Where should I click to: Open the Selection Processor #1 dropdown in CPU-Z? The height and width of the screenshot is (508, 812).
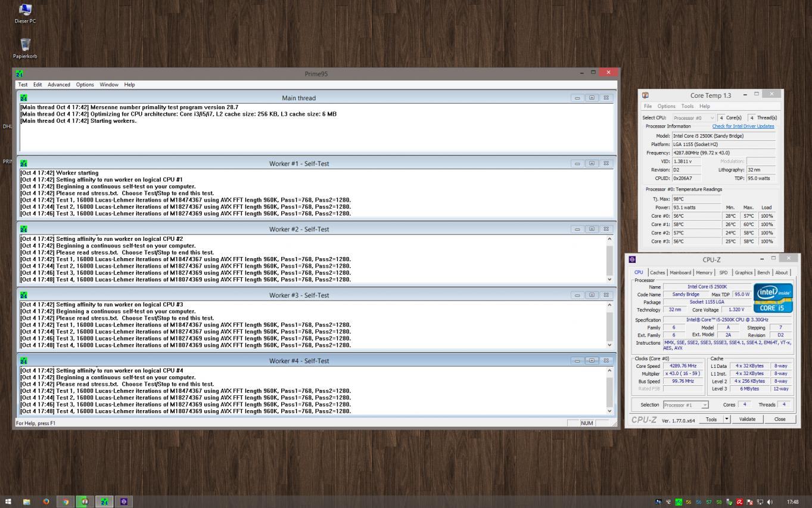point(686,405)
